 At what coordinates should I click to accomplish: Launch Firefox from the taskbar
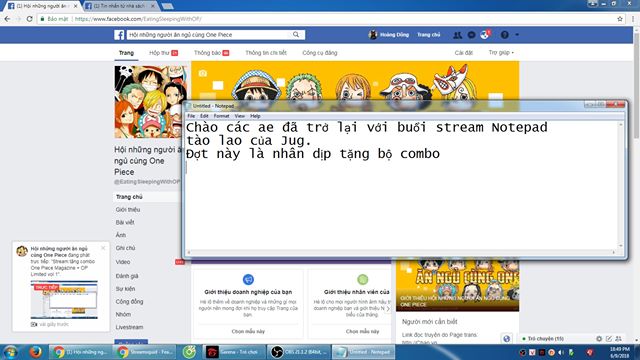[35, 351]
